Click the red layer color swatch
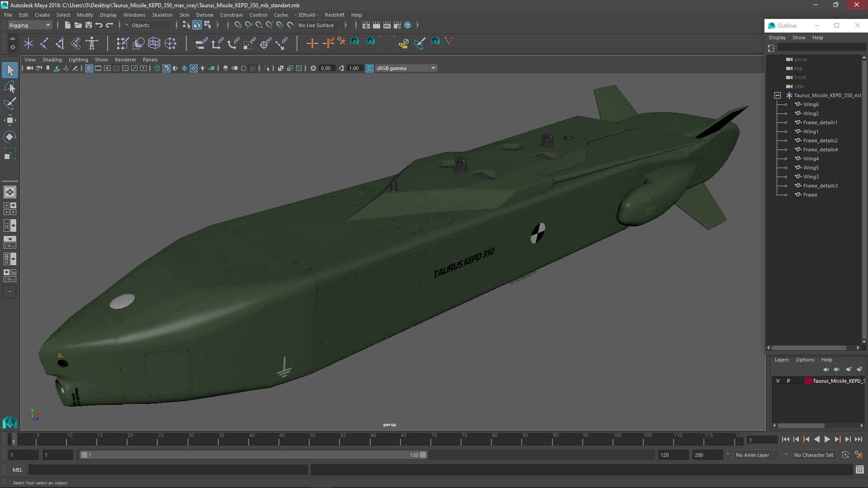 point(808,381)
